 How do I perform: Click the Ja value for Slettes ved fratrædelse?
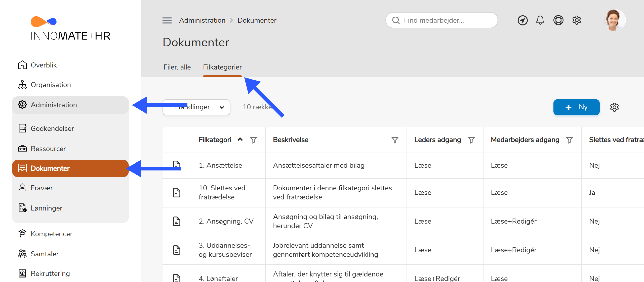(x=592, y=193)
